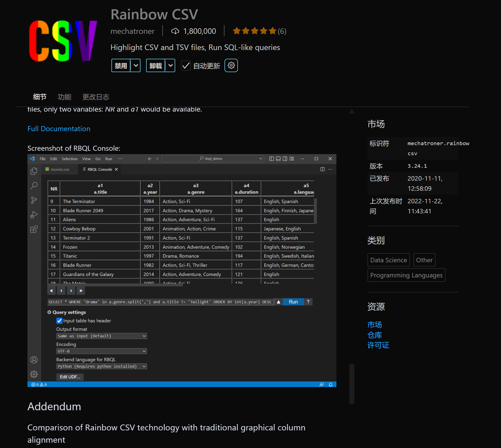Open the extension settings gear icon
The height and width of the screenshot is (448, 501).
[231, 65]
